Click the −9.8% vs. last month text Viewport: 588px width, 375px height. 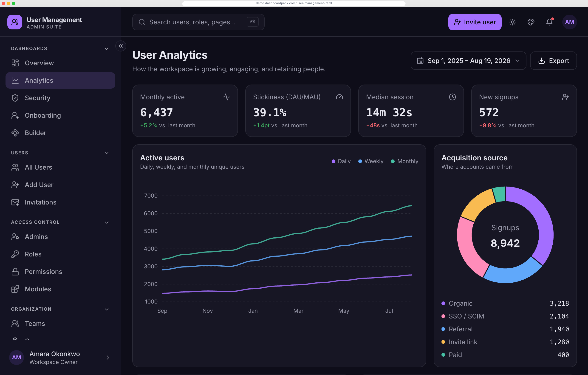(x=507, y=125)
